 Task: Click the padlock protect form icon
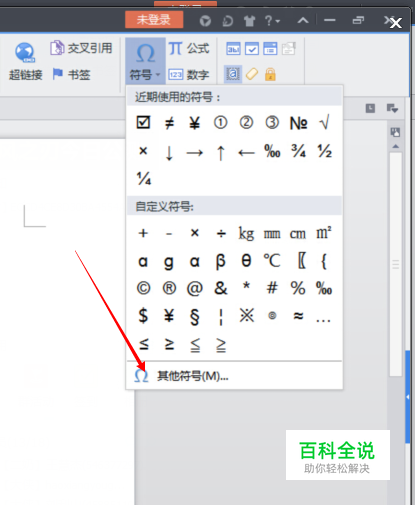pyautogui.click(x=270, y=74)
